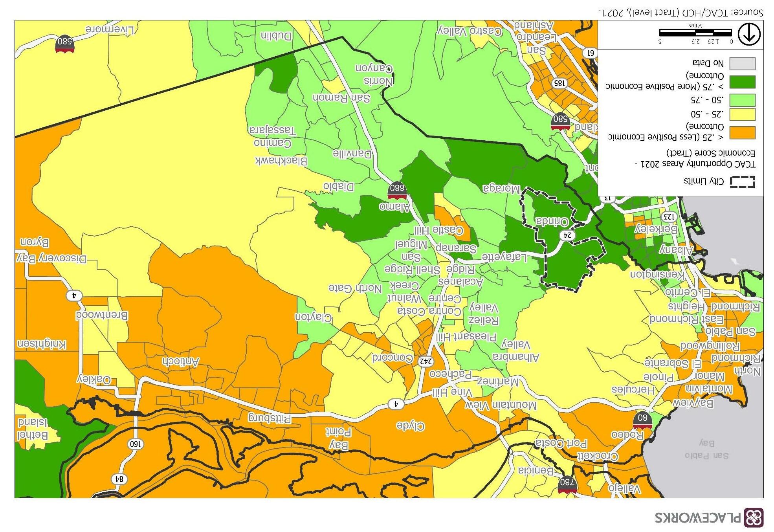
Task: Click the City Limits dashed legend symbol
Action: tap(742, 182)
